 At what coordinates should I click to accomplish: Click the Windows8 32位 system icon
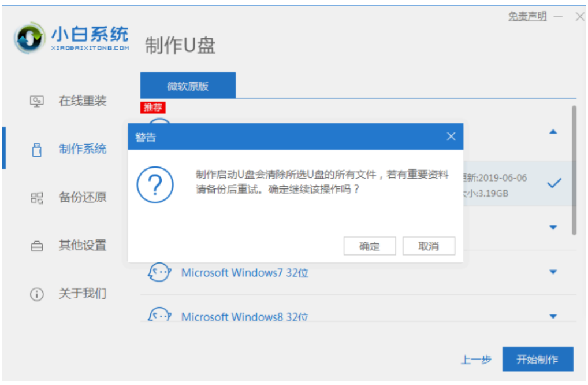pos(159,316)
